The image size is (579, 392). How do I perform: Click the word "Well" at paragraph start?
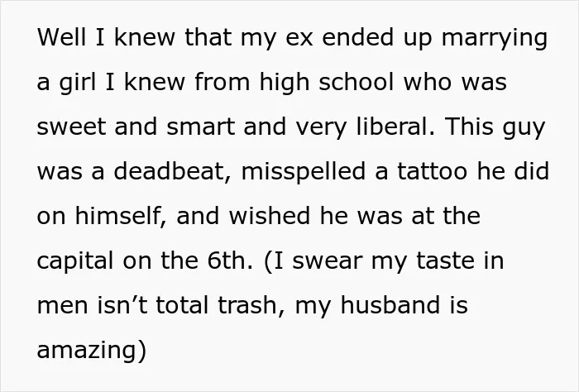pos(61,37)
